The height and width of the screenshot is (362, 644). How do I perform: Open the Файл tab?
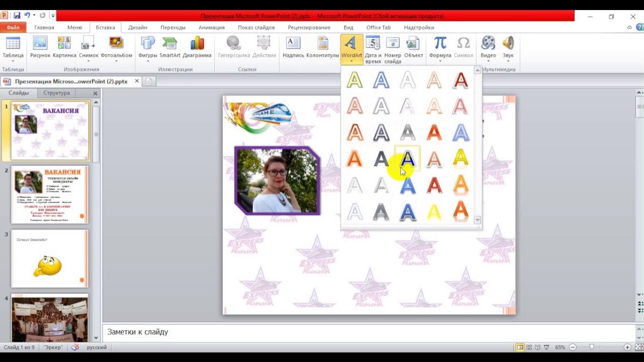13,28
